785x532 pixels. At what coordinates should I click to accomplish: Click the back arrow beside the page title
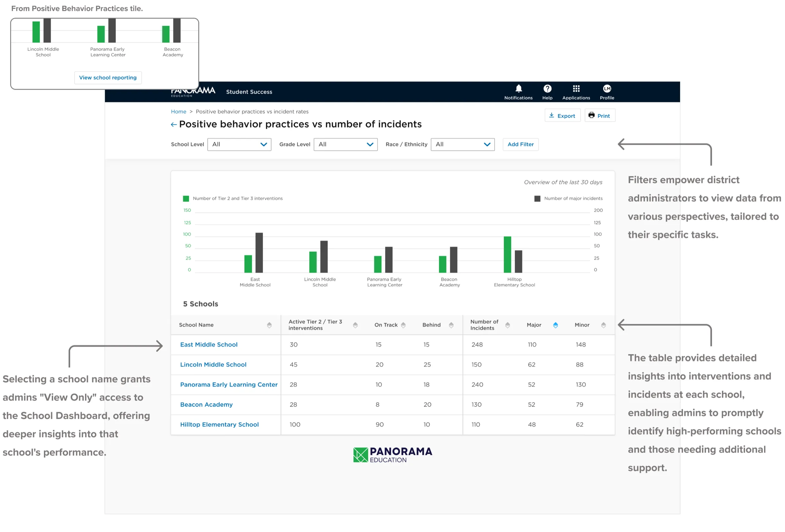[174, 125]
